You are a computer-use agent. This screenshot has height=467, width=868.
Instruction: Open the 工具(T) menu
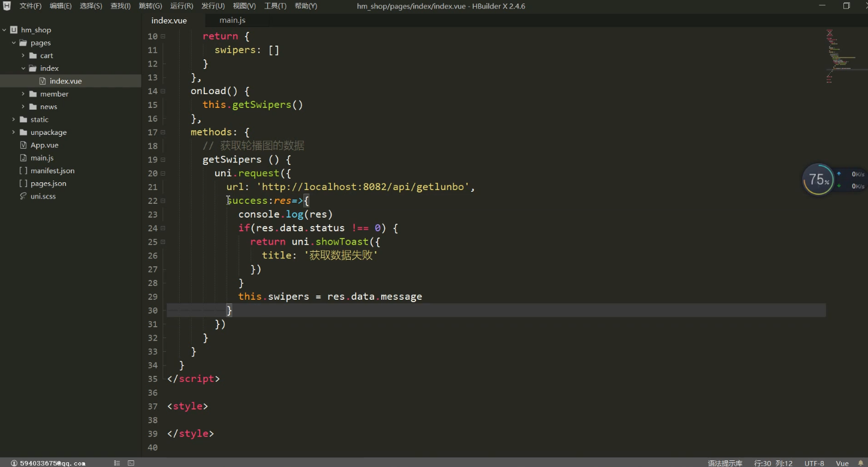point(275,6)
